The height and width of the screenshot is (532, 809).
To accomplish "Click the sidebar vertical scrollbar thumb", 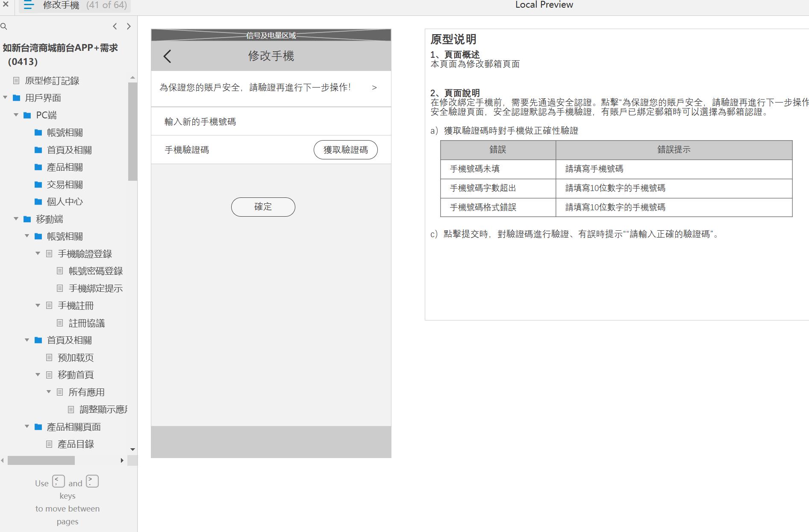I will 132,132.
